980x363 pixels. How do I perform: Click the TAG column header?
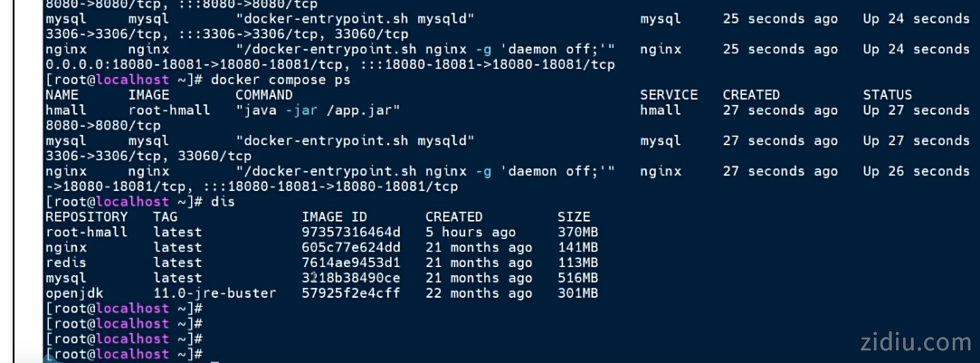[x=166, y=217]
